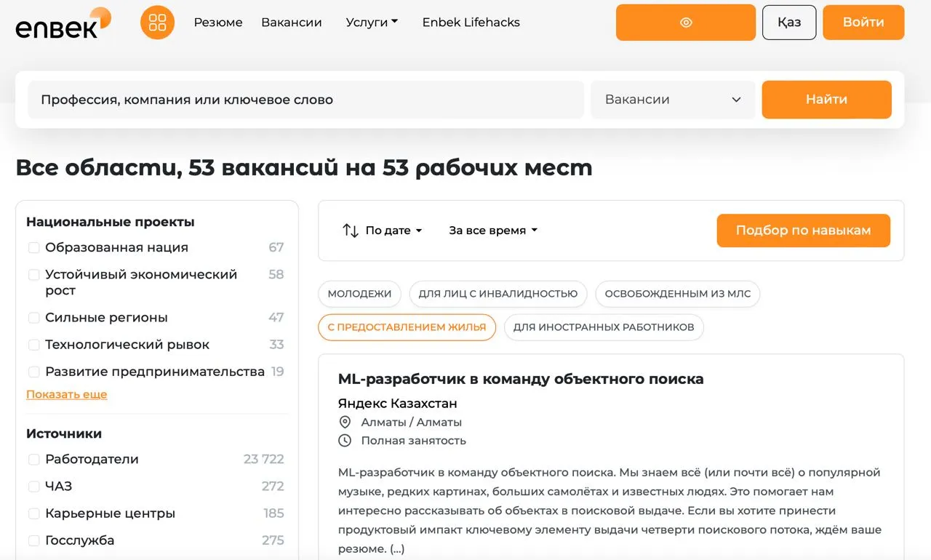Check the Образованная нация checkbox
This screenshot has height=560, width=931.
[34, 248]
